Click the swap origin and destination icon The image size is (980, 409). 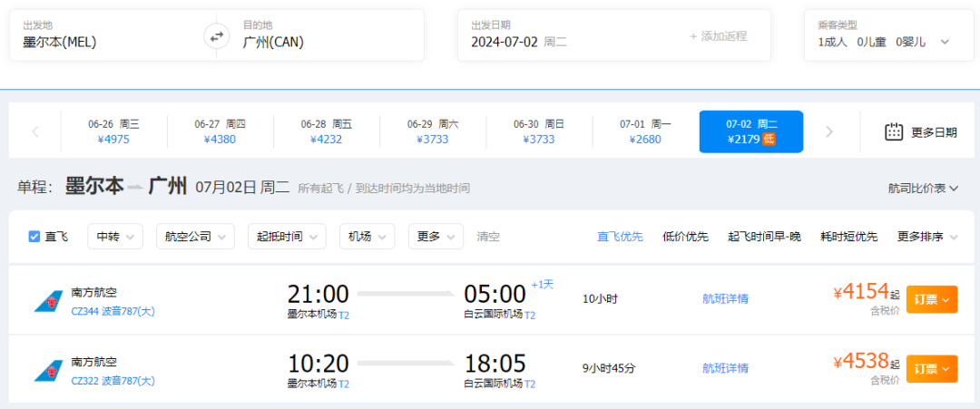click(216, 37)
